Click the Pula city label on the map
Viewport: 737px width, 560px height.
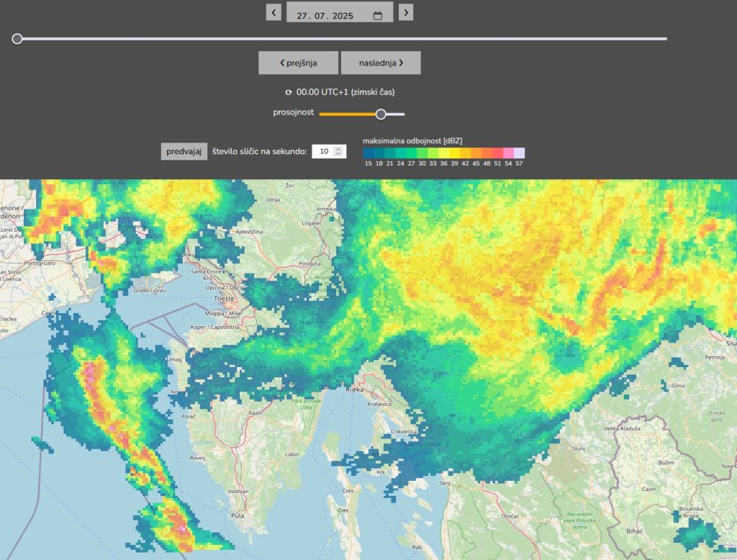(x=237, y=516)
